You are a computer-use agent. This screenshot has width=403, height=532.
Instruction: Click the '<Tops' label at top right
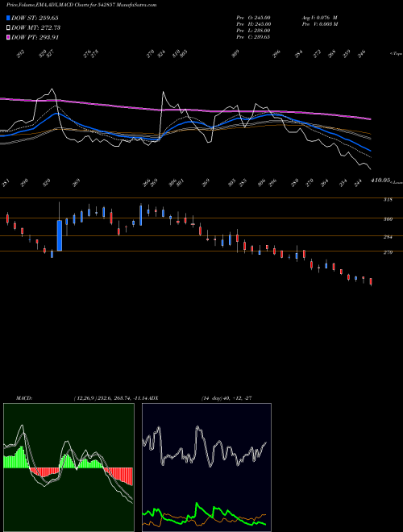coord(396,54)
